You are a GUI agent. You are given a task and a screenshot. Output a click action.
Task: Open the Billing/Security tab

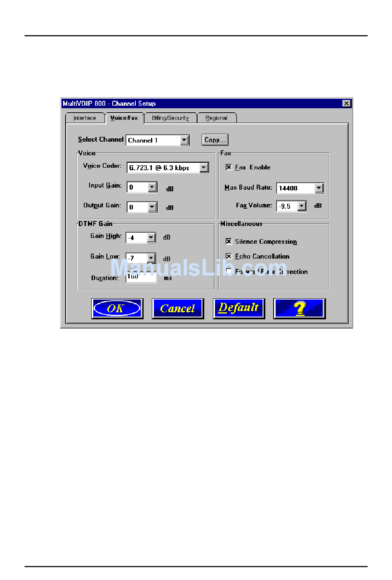[170, 118]
